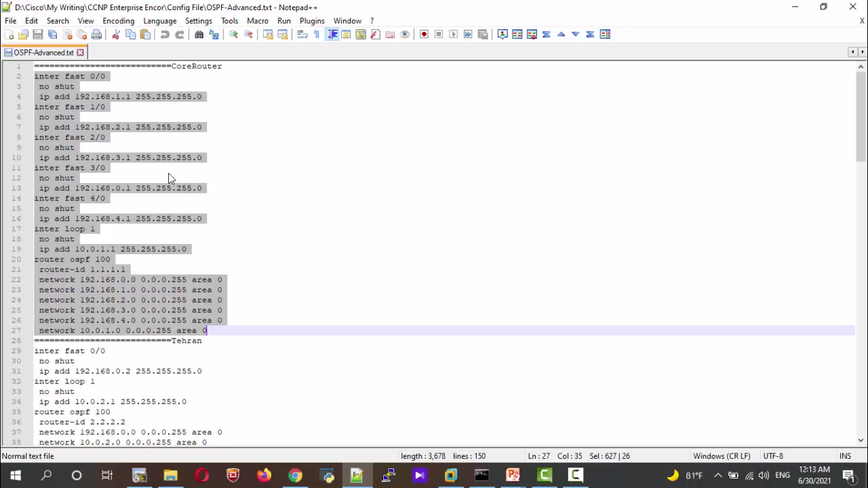
Task: Click the Stop Recording macro icon
Action: 439,35
